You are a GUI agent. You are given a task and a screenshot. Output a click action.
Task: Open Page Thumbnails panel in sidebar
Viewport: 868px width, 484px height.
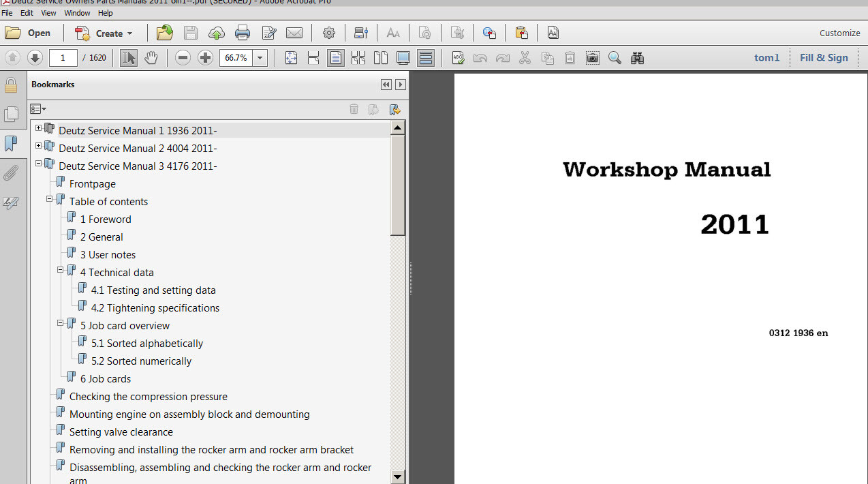coord(11,115)
